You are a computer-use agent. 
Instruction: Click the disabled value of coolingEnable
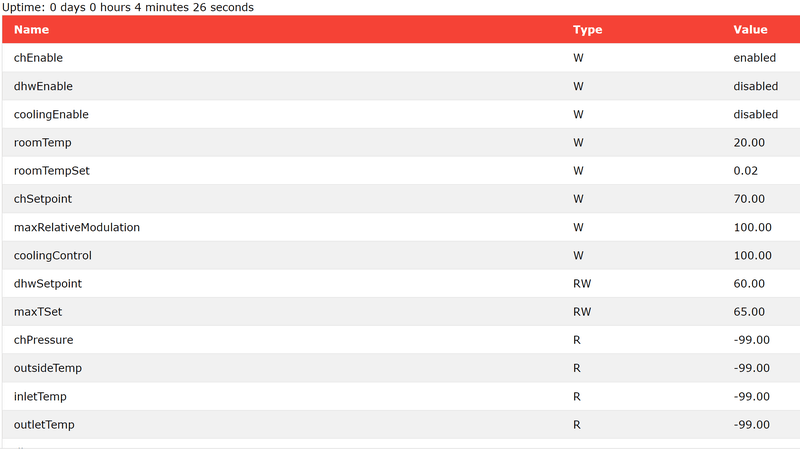tap(755, 114)
